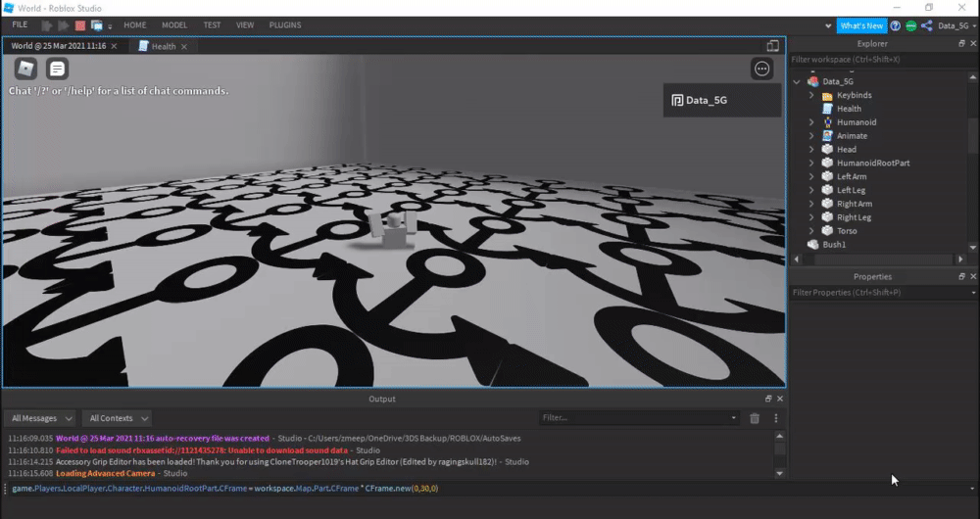980x519 pixels.
Task: Collapse the Data_5G tree node
Action: click(797, 82)
